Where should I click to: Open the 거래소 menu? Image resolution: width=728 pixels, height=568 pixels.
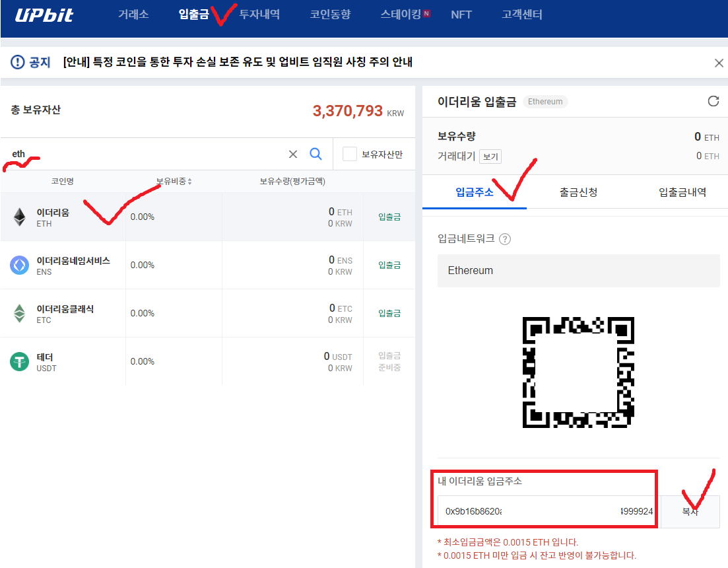click(x=133, y=15)
